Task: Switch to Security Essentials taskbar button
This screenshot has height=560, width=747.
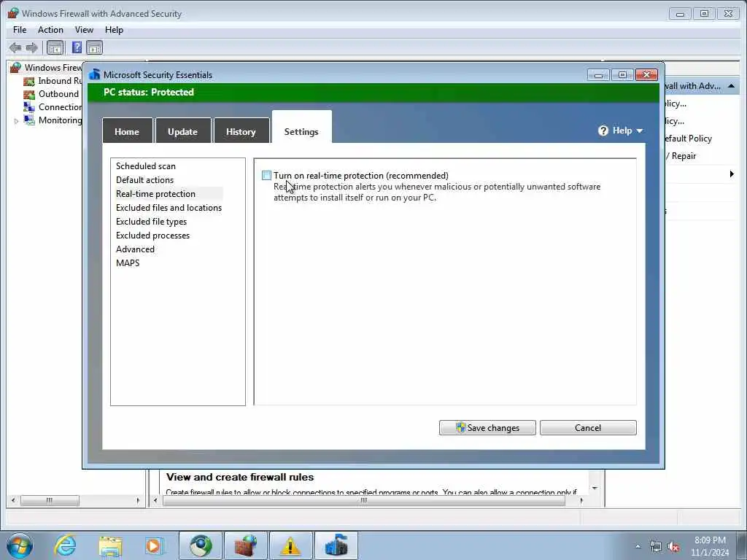Action: pyautogui.click(x=336, y=545)
